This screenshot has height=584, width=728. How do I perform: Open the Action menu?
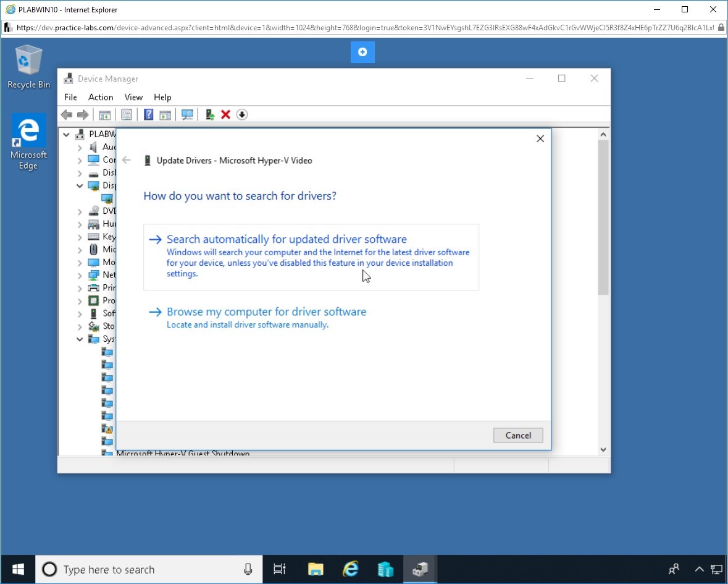pos(101,97)
